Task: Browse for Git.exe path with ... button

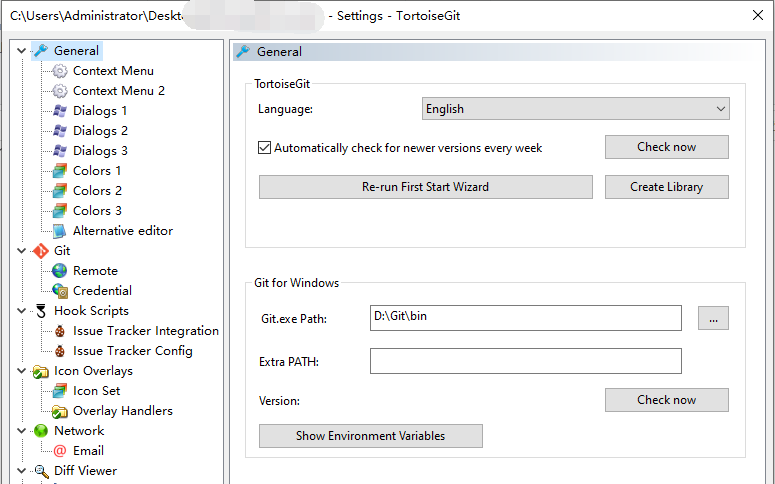Action: (x=713, y=318)
